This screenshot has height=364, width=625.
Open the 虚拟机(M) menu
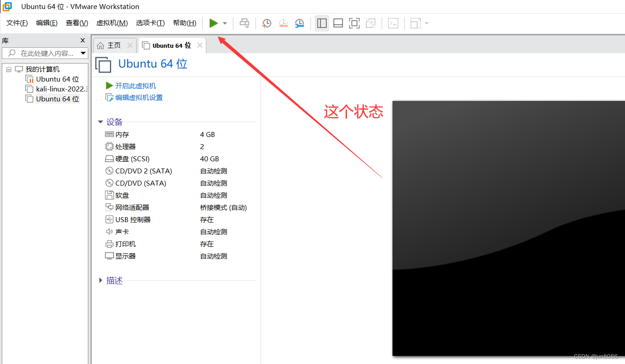(x=112, y=23)
